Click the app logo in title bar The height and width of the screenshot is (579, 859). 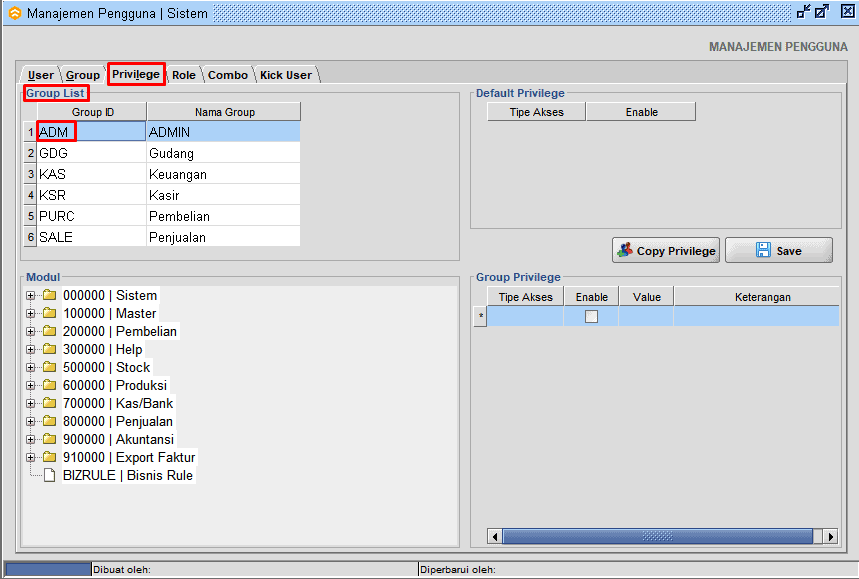coord(14,14)
